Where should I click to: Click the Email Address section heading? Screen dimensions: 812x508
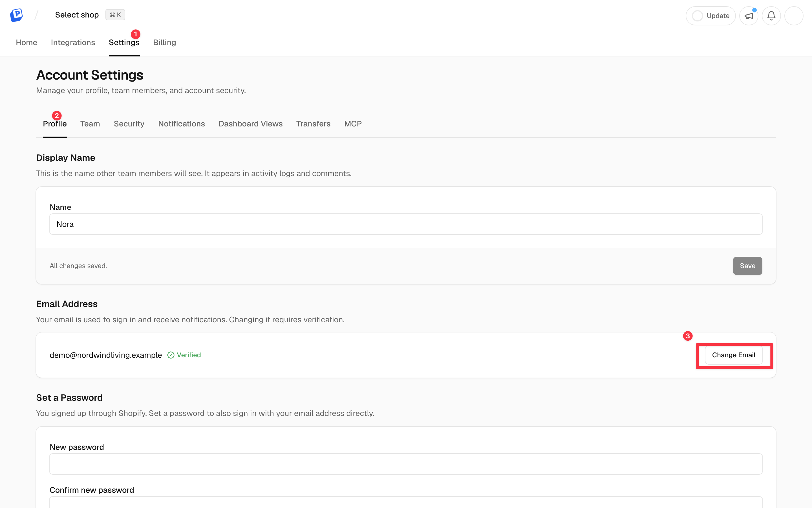[x=67, y=304]
